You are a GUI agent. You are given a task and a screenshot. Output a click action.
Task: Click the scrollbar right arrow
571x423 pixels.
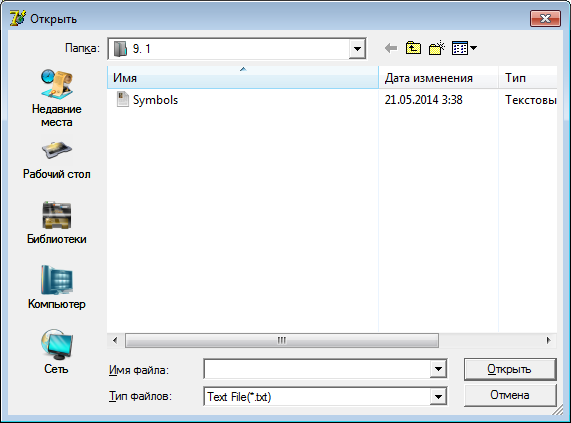pyautogui.click(x=549, y=341)
